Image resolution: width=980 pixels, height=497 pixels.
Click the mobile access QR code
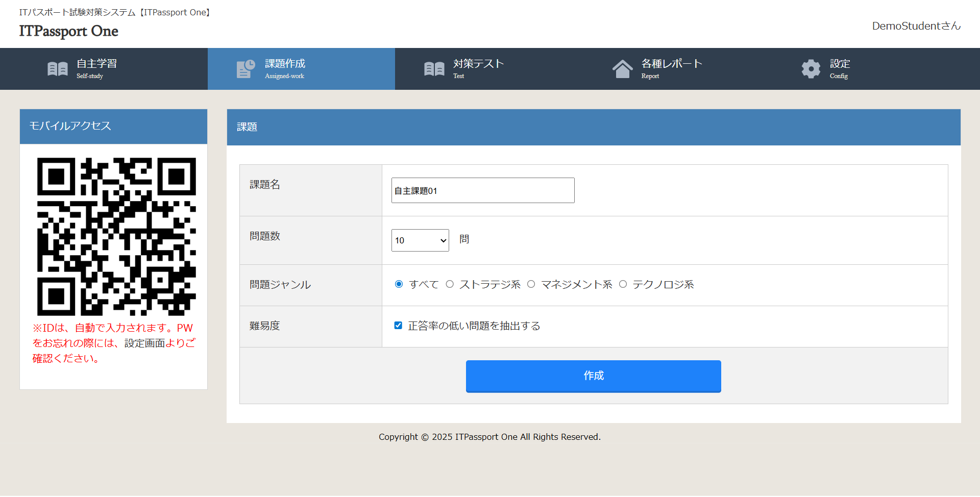tap(117, 236)
